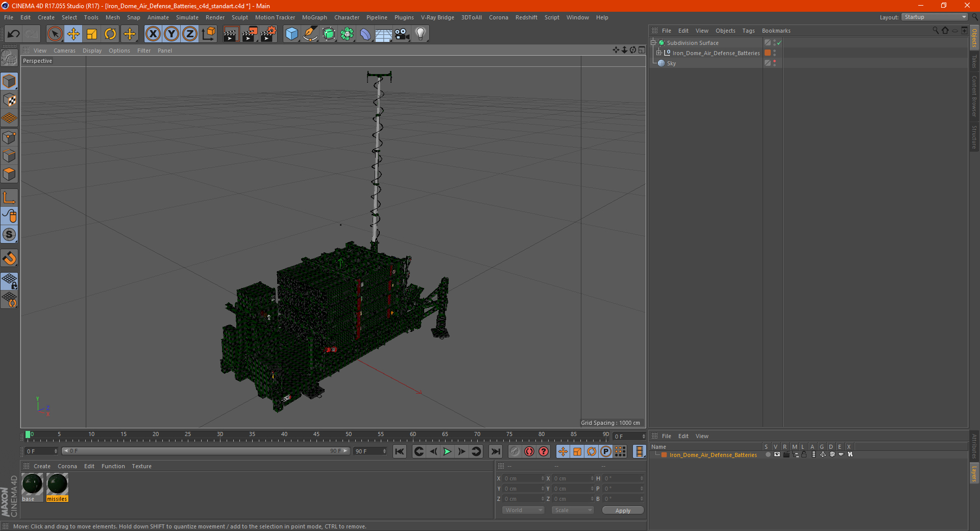Toggle Subdivision Surface enable checkmark
The width and height of the screenshot is (980, 531).
point(779,43)
